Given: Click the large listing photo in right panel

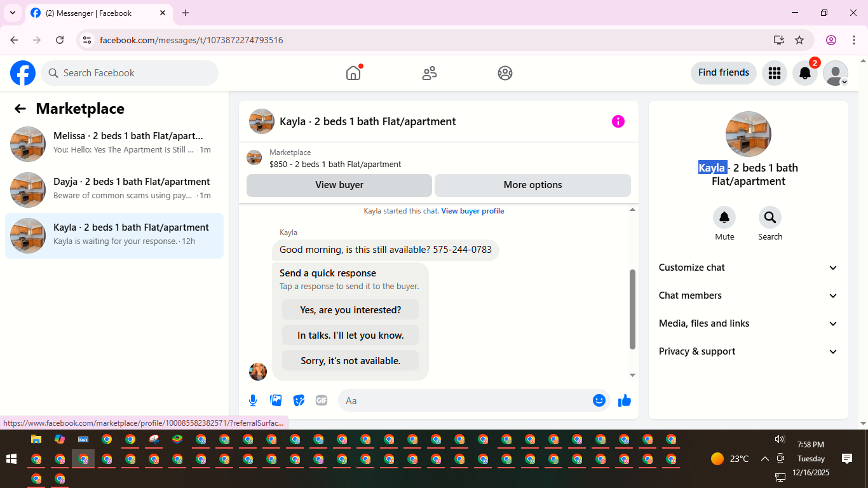Looking at the screenshot, I should click(749, 134).
